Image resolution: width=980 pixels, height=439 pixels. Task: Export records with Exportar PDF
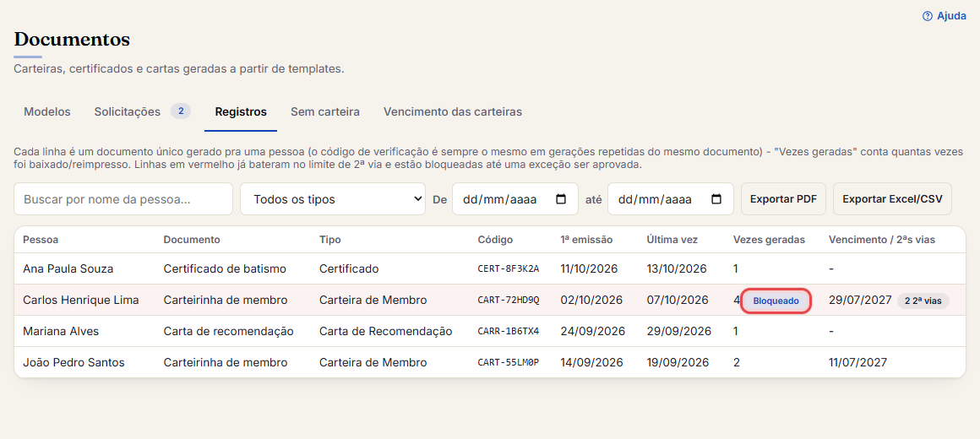(x=783, y=199)
